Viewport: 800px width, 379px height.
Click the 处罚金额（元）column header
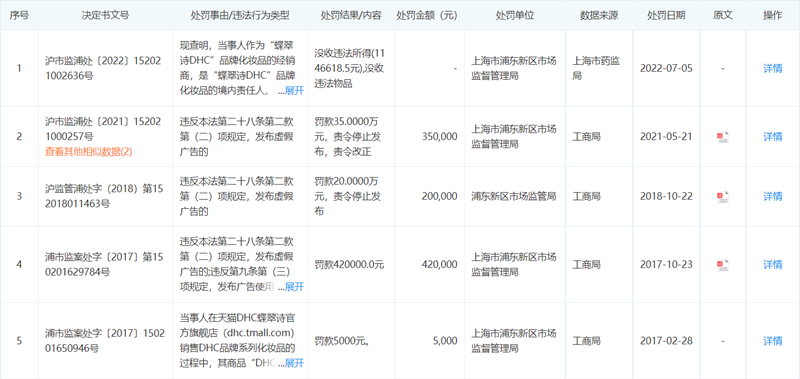click(427, 15)
